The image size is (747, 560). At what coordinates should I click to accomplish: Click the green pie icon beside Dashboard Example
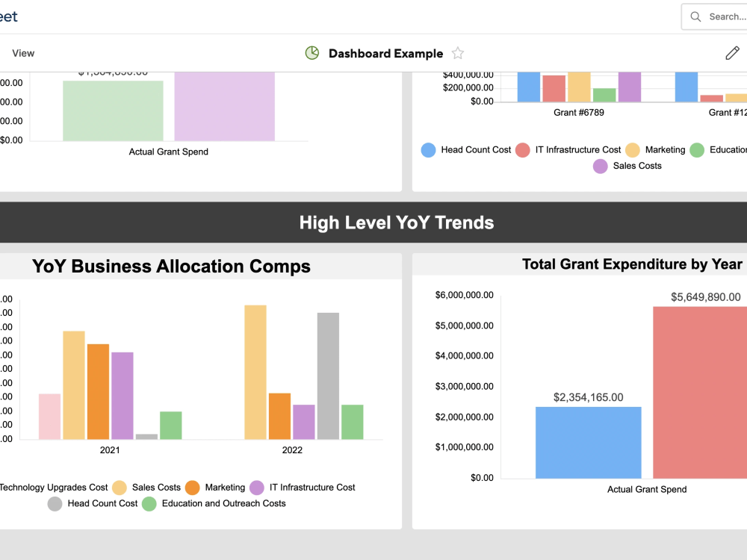[x=311, y=52]
